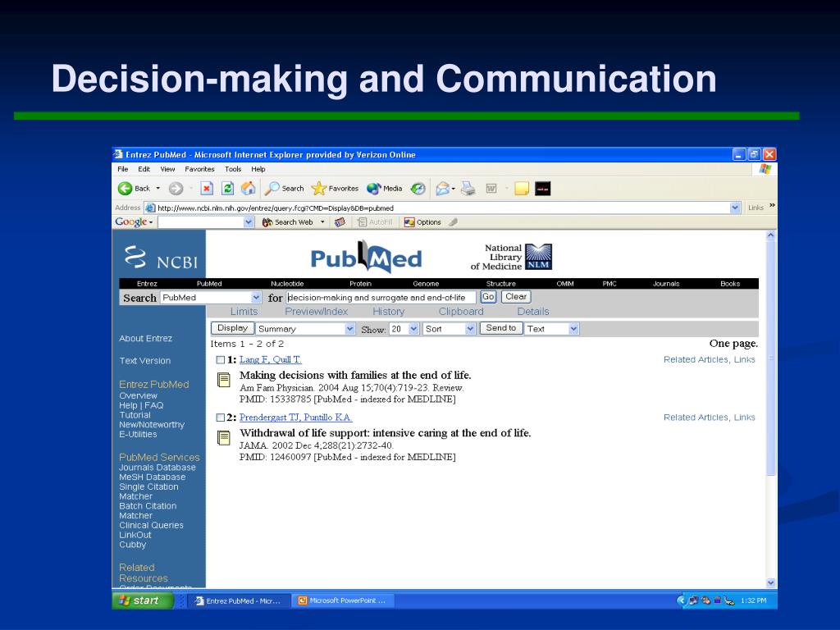Image resolution: width=840 pixels, height=630 pixels.
Task: Open the Edit menu
Action: [144, 169]
